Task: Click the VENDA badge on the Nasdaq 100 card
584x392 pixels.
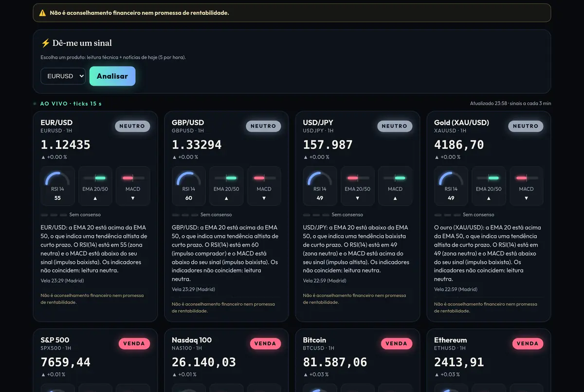Action: coord(265,343)
